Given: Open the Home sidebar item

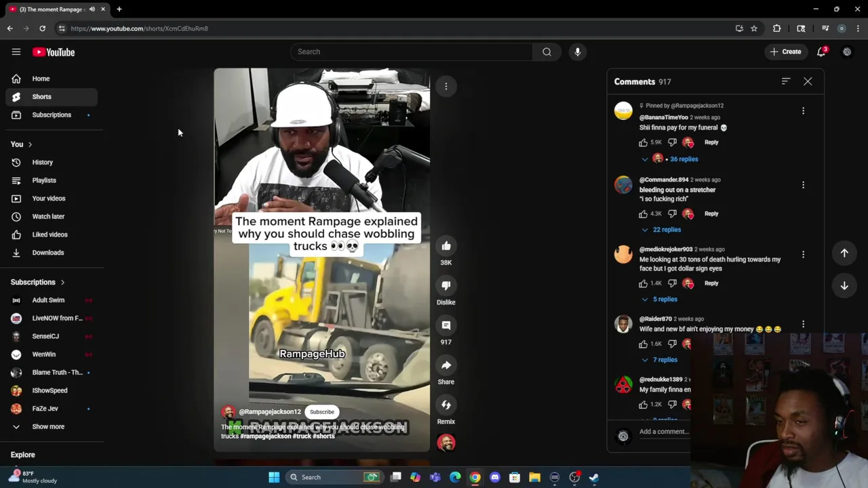Looking at the screenshot, I should pos(52,79).
